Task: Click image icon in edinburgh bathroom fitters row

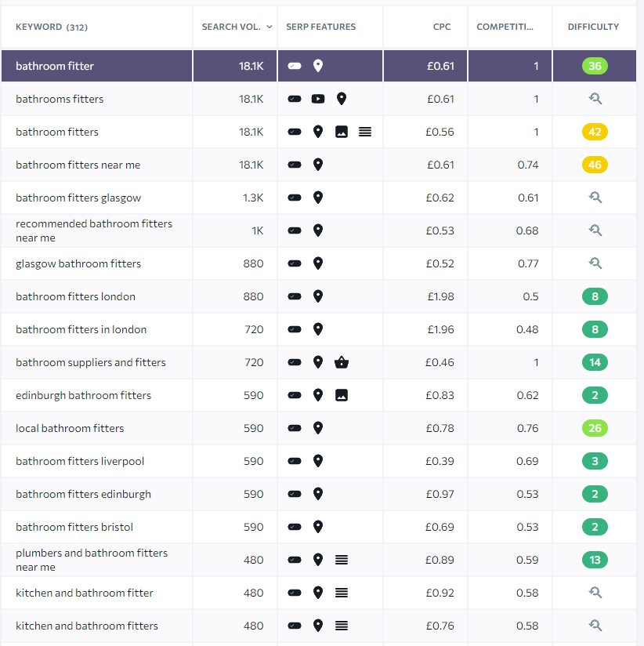Action: [341, 395]
